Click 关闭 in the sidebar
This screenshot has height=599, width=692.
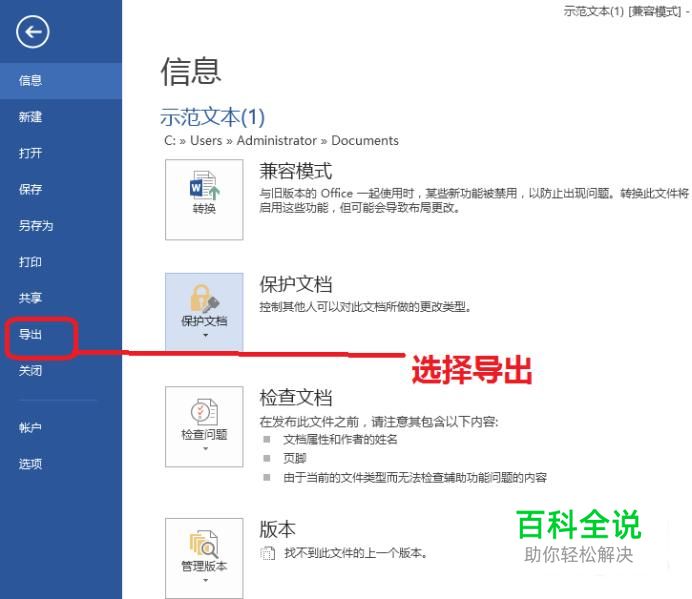point(30,370)
